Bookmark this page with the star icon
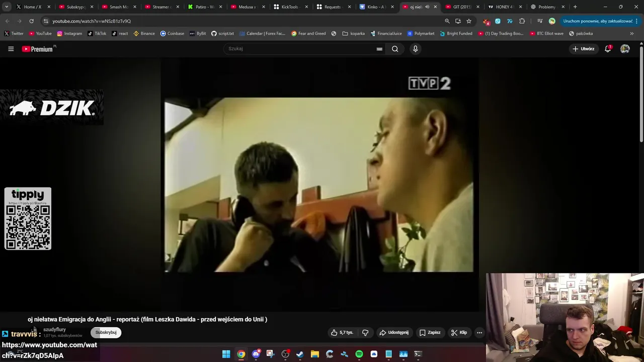The image size is (644, 362). 469,21
